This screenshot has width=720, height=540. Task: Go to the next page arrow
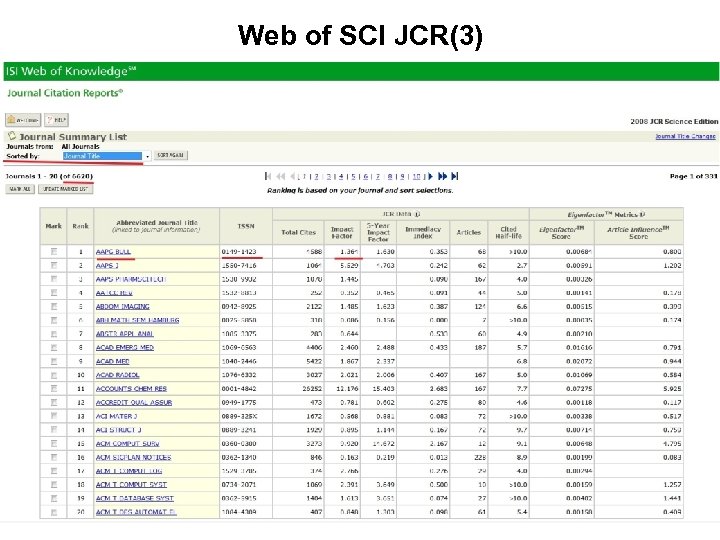pyautogui.click(x=430, y=176)
